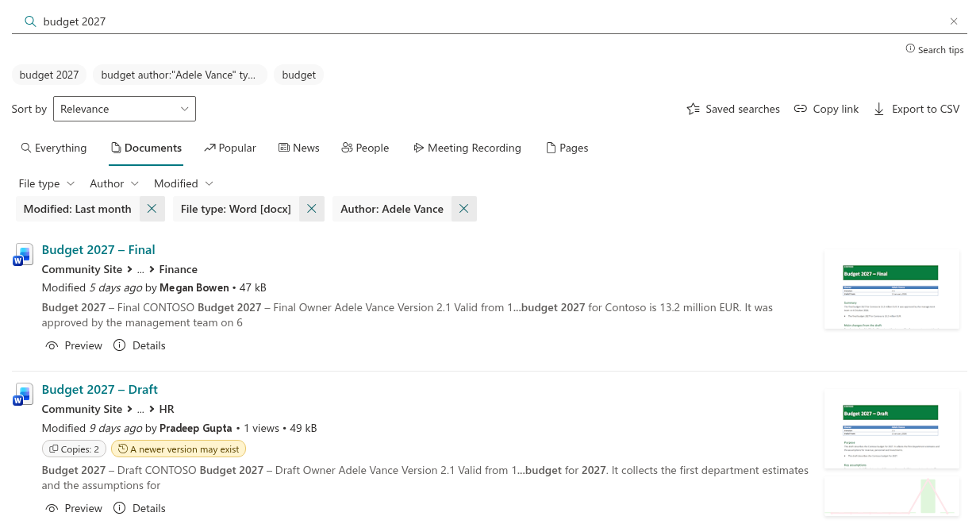Click the search magnifier icon

[x=30, y=21]
